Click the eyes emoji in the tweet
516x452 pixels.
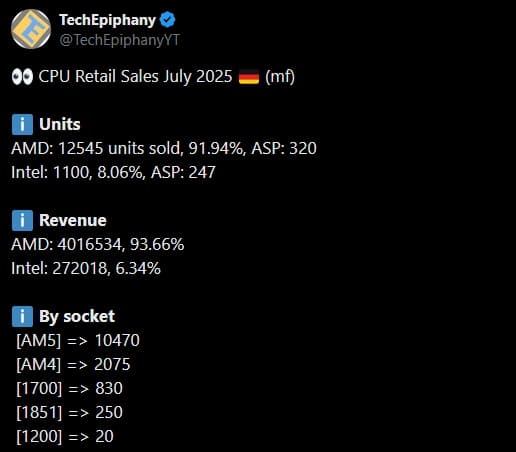(x=22, y=77)
